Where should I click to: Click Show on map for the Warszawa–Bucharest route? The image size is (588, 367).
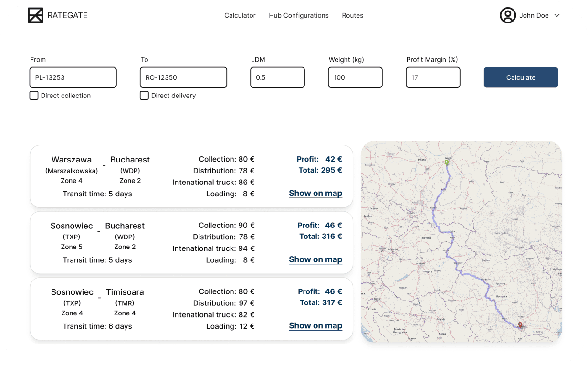[x=315, y=193]
